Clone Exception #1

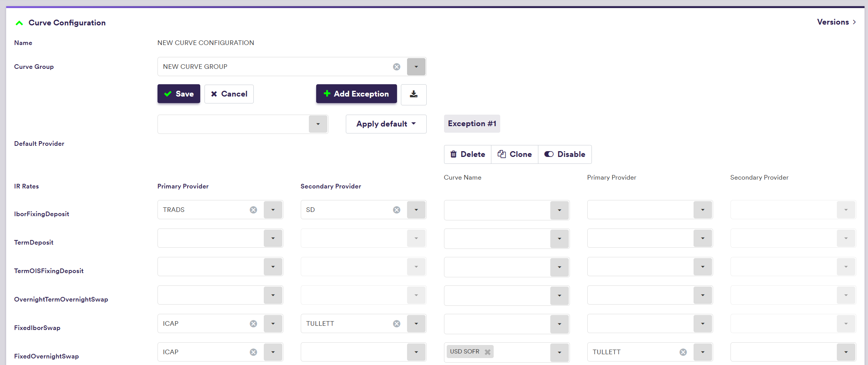click(514, 154)
